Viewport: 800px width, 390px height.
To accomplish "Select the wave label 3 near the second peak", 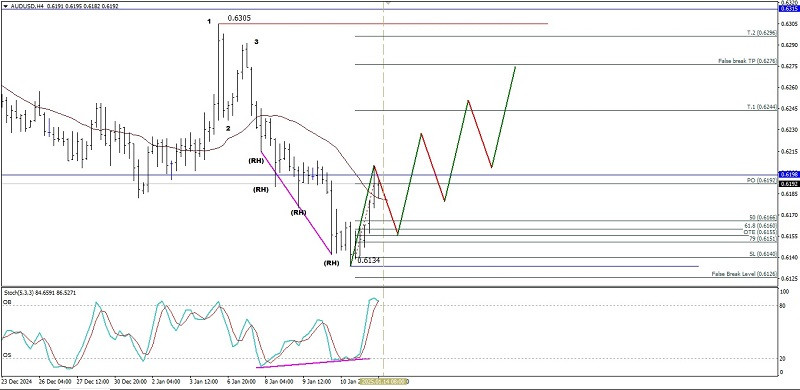I will [x=256, y=42].
